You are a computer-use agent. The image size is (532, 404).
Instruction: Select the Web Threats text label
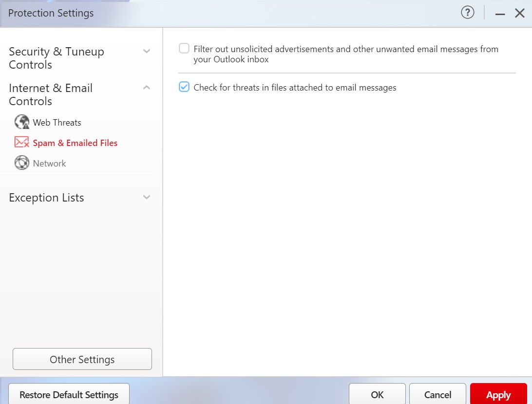coord(57,123)
